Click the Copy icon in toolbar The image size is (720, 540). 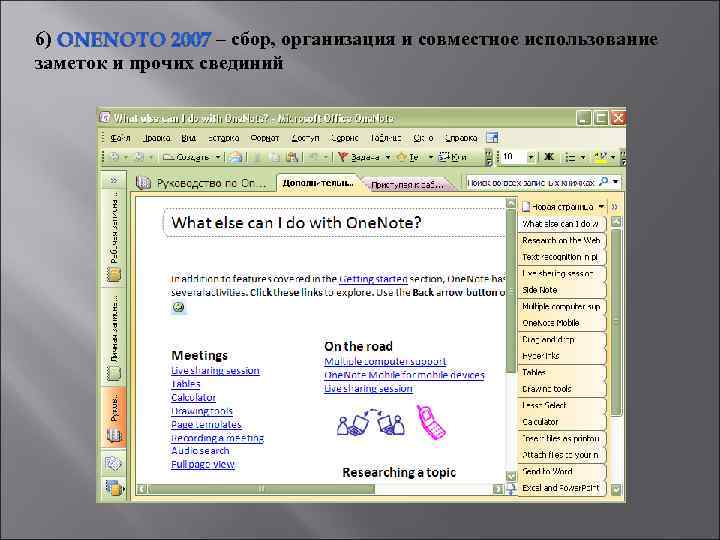click(274, 157)
